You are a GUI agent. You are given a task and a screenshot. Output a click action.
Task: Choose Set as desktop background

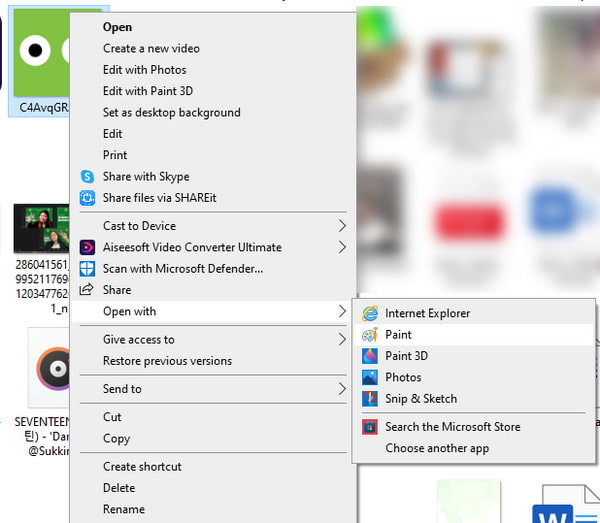coord(214,112)
